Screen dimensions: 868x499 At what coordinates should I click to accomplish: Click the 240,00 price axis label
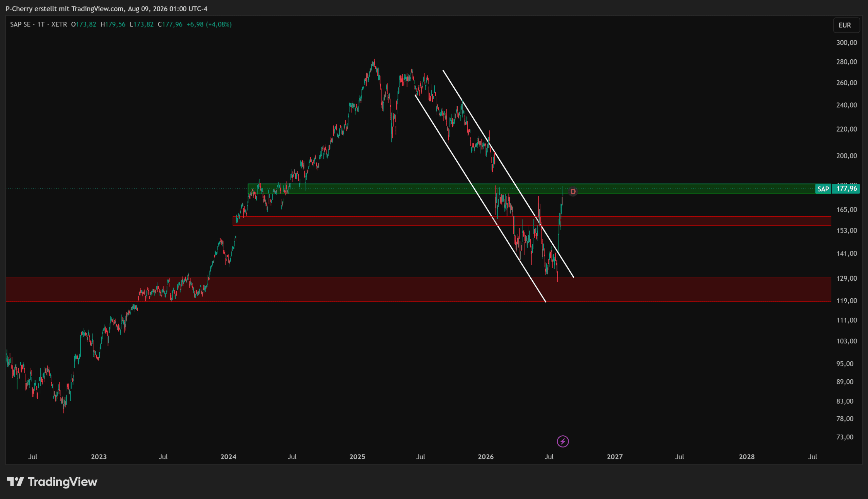tap(846, 105)
